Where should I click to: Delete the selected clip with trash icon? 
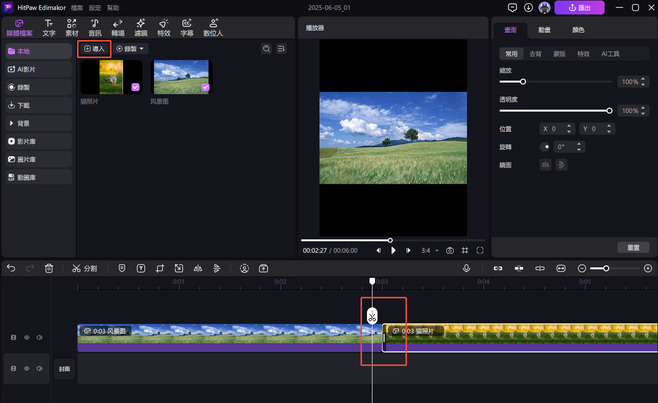pyautogui.click(x=48, y=268)
